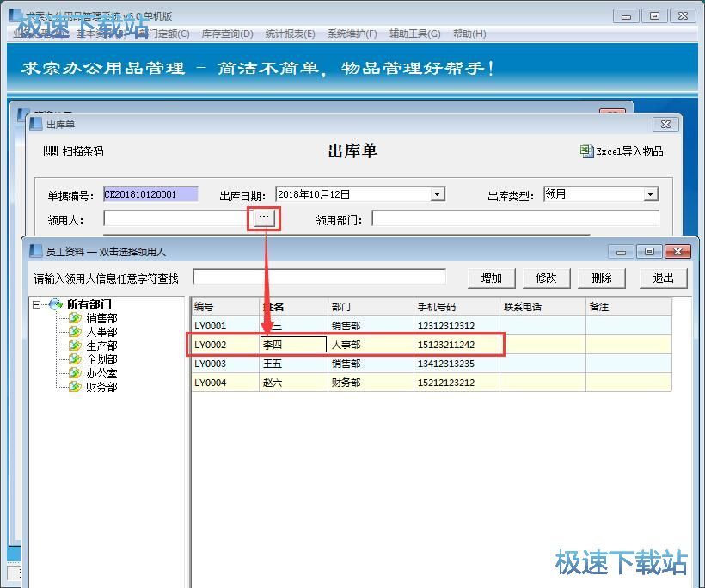Image resolution: width=705 pixels, height=588 pixels.
Task: Click the 领用人 input field
Action: coord(179,218)
